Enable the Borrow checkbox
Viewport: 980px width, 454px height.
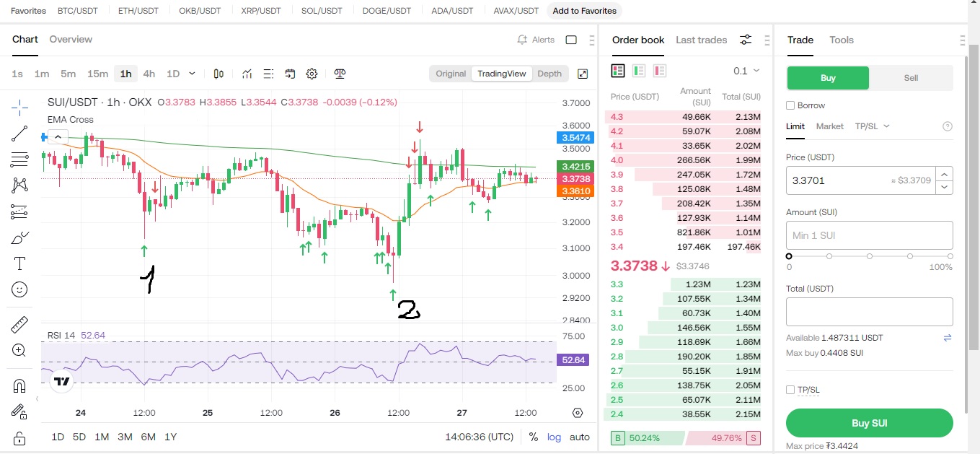790,105
